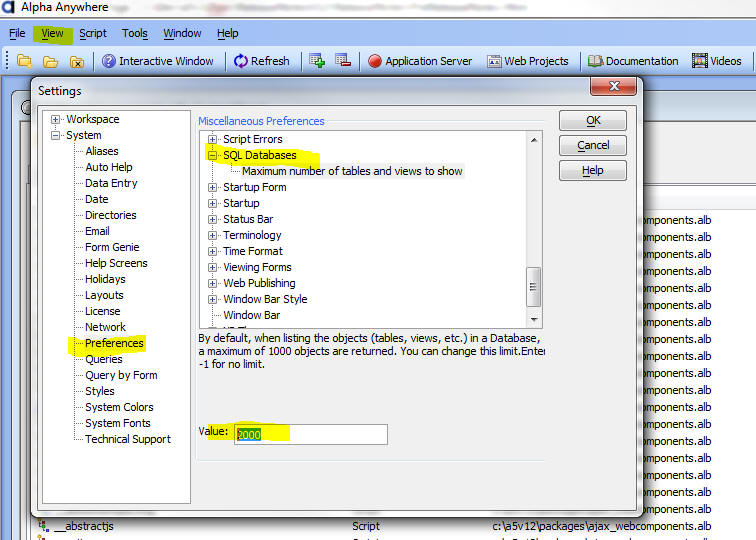Click the OK button in Settings
Image resolution: width=756 pixels, height=540 pixels.
[x=593, y=121]
